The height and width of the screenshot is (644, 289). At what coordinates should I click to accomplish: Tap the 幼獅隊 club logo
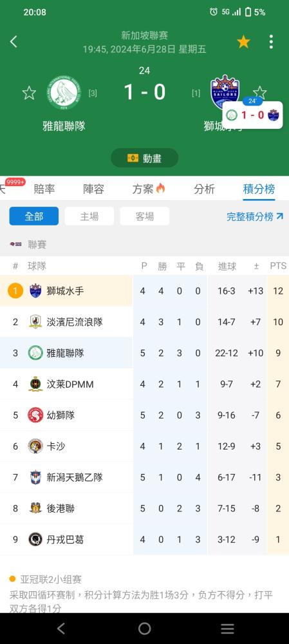(x=35, y=415)
